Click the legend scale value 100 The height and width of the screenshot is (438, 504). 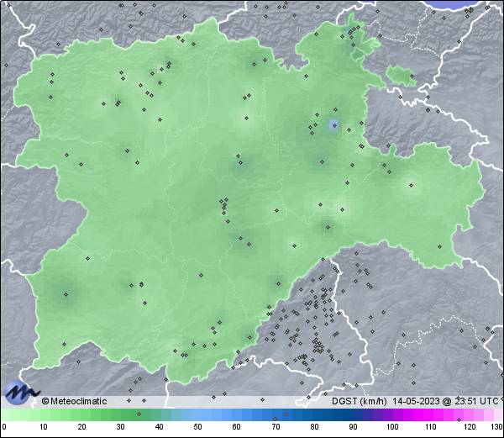(x=392, y=427)
